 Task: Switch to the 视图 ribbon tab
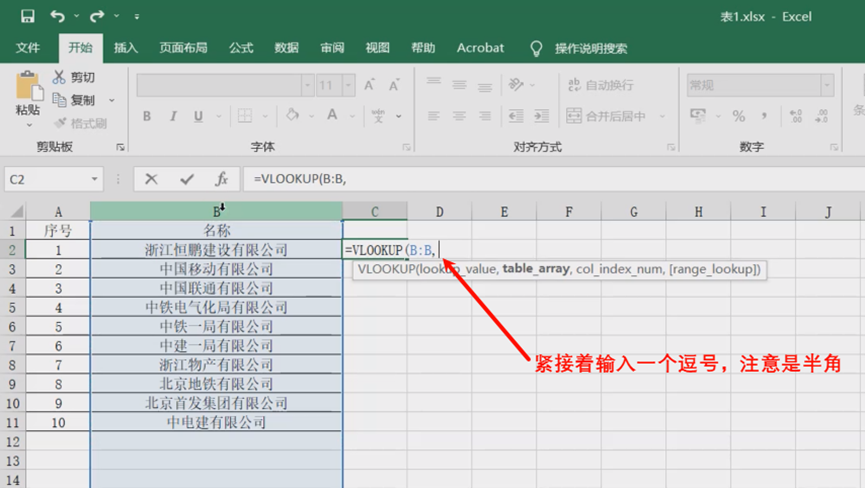377,48
